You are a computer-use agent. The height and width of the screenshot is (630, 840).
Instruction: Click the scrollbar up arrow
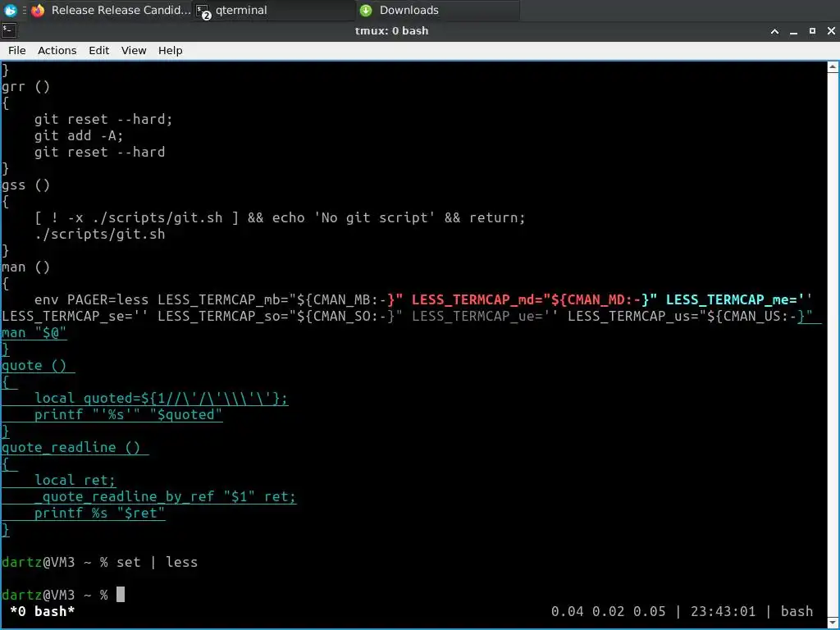point(833,67)
